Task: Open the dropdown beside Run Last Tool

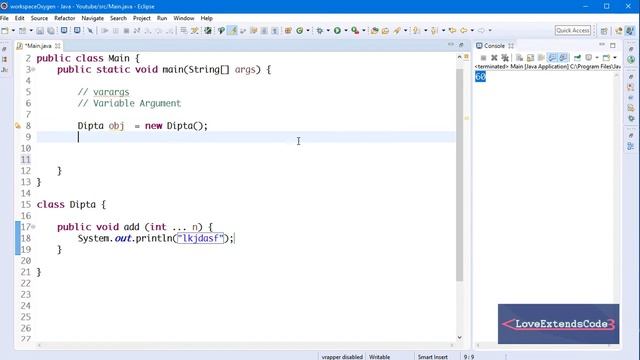Action: pyautogui.click(x=364, y=31)
